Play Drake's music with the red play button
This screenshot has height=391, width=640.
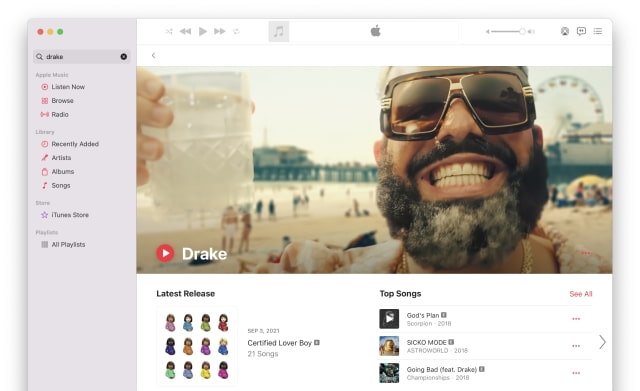[x=165, y=253]
